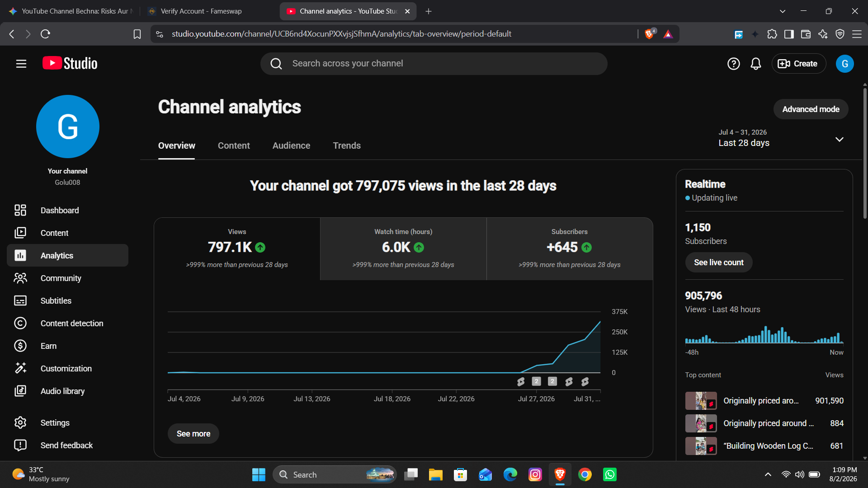868x488 pixels.
Task: Open the Brave Wallet icon
Action: pos(806,34)
